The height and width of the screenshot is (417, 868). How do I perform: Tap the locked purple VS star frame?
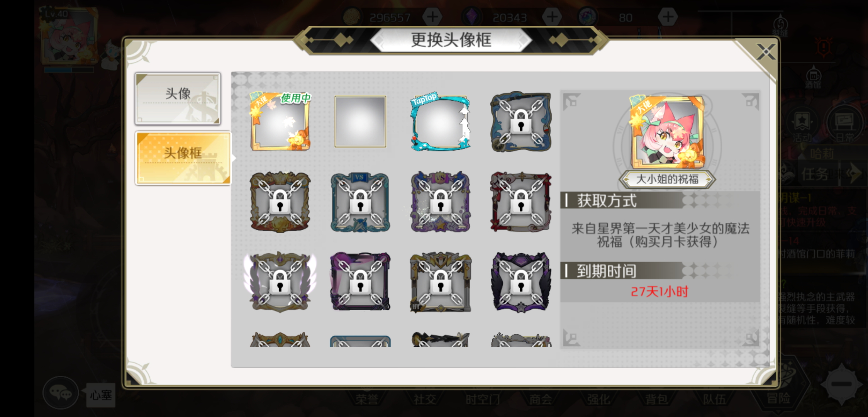[441, 202]
